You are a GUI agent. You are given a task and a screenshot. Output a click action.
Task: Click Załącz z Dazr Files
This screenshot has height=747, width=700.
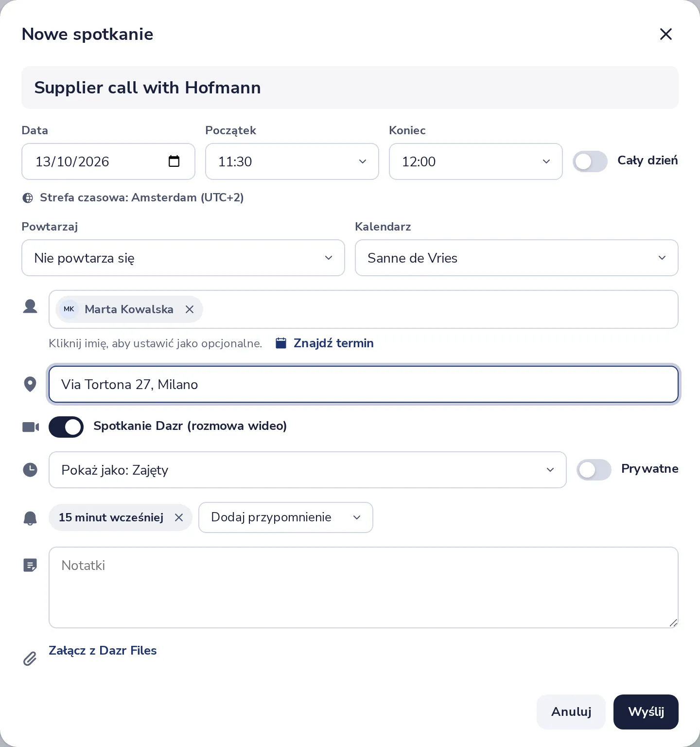coord(103,651)
